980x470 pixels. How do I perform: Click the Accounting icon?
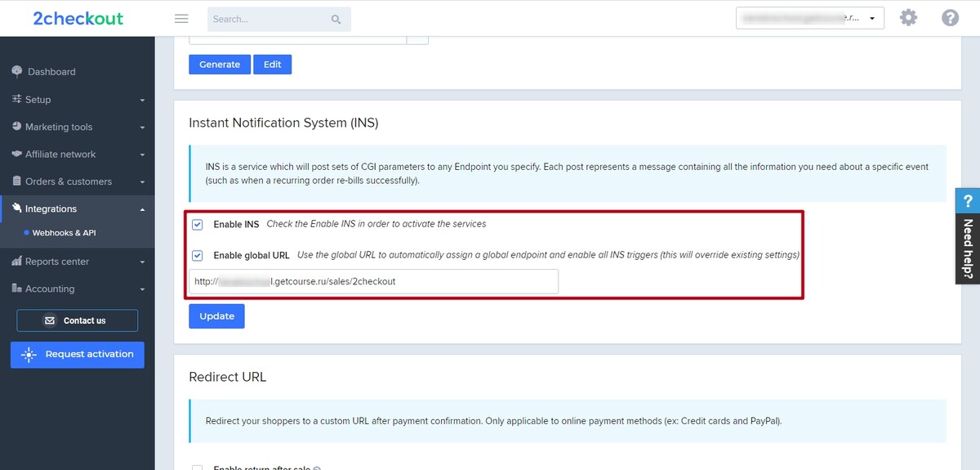click(x=17, y=289)
